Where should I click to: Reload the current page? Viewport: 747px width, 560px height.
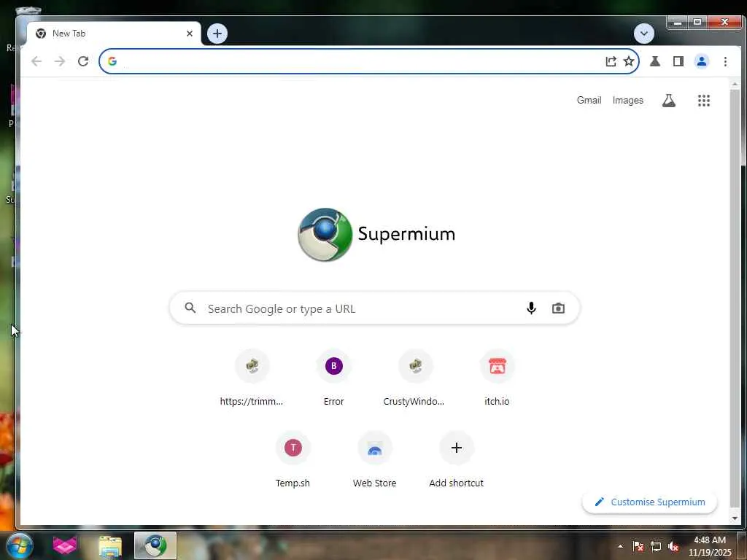coord(83,61)
